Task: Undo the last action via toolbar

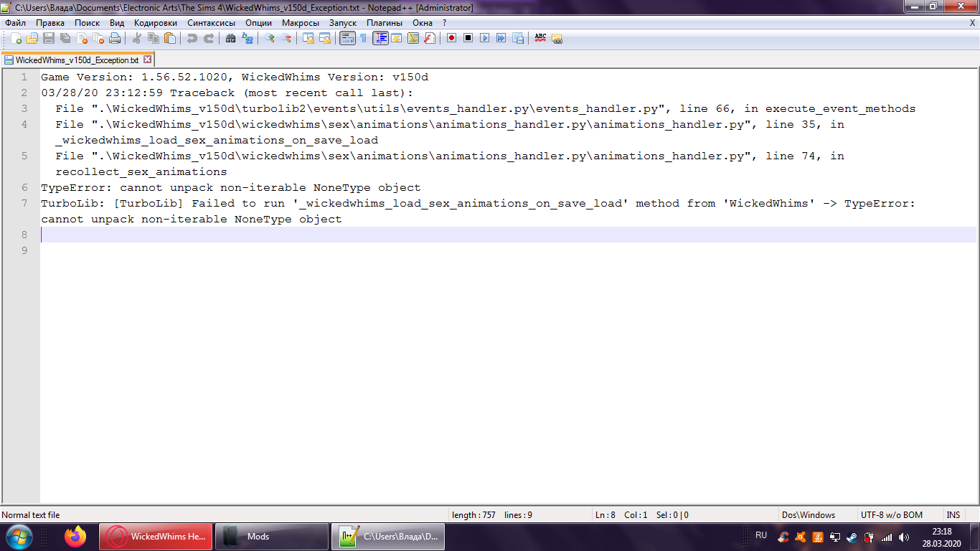Action: pyautogui.click(x=192, y=38)
